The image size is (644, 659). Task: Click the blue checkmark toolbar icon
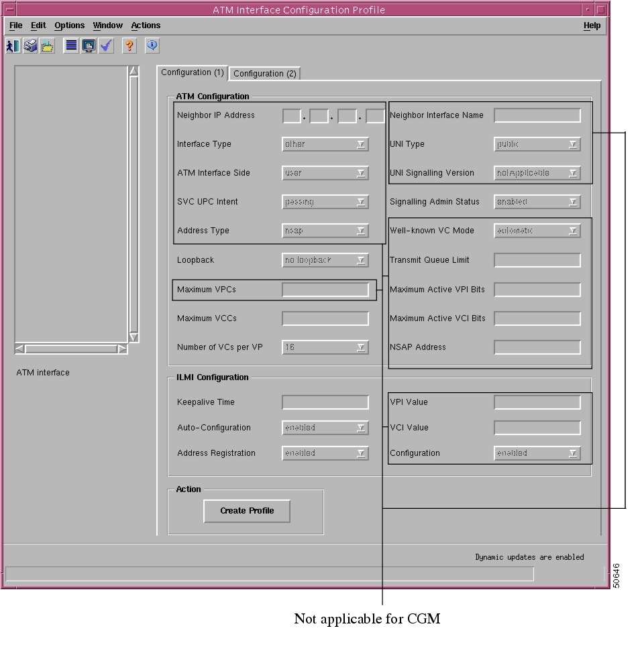pyautogui.click(x=106, y=46)
